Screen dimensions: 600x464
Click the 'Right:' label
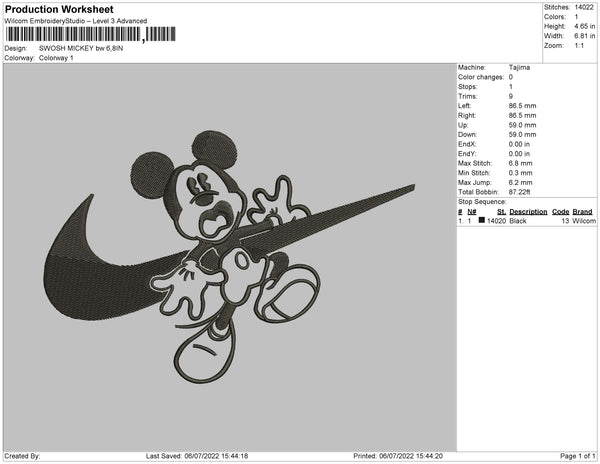click(467, 116)
